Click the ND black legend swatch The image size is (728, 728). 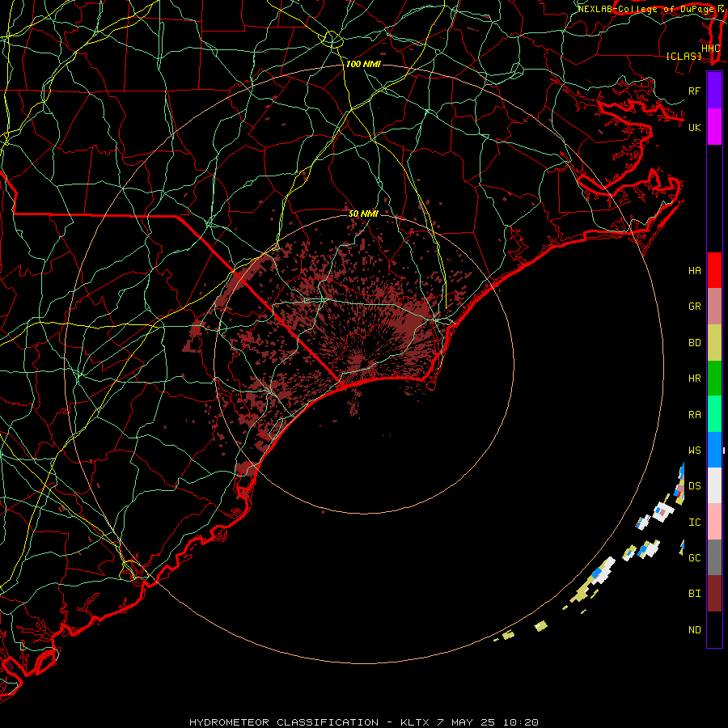coord(714,629)
